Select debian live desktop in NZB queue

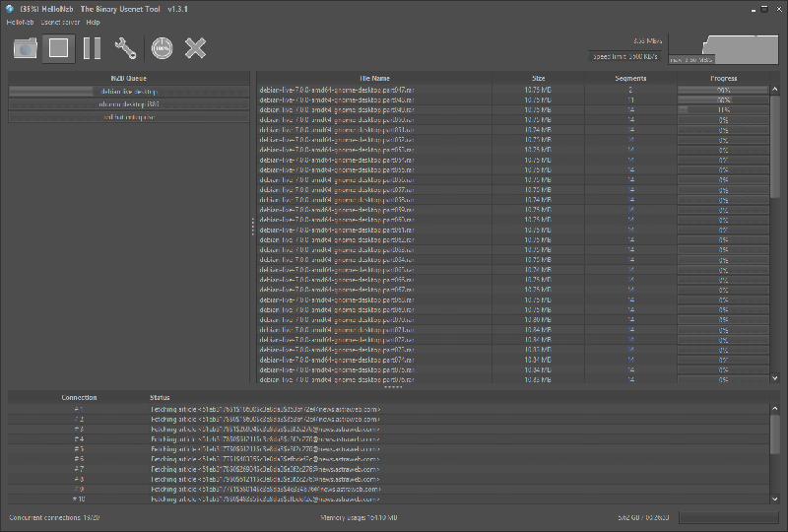[x=129, y=91]
